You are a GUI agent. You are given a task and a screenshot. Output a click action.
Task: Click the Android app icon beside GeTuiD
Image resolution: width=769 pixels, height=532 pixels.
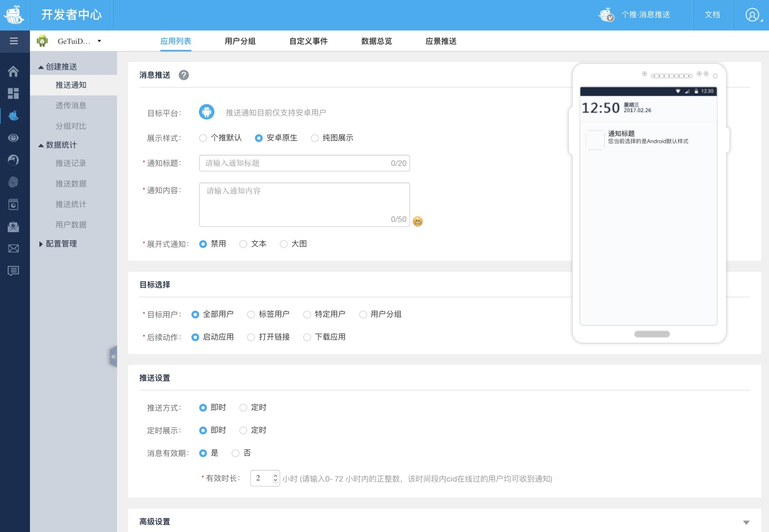(42, 41)
